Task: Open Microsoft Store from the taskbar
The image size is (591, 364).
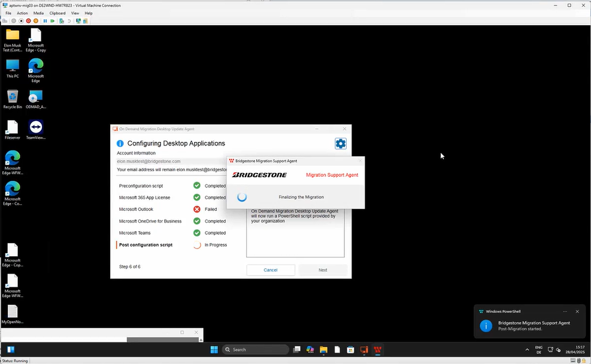Action: (x=350, y=350)
